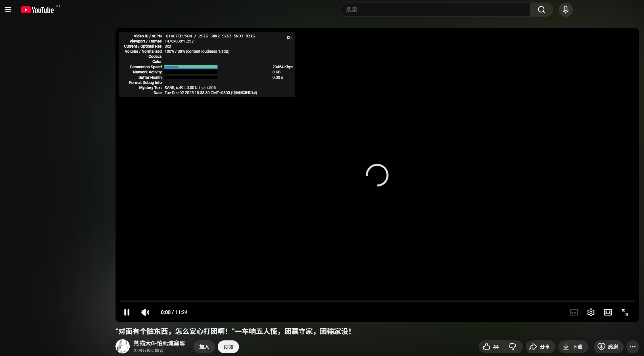Pause the video playback

click(x=127, y=312)
